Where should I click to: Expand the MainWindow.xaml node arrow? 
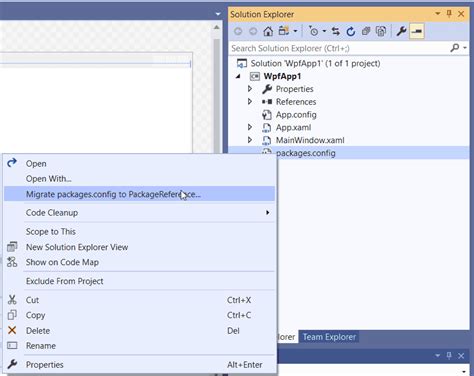pos(250,140)
